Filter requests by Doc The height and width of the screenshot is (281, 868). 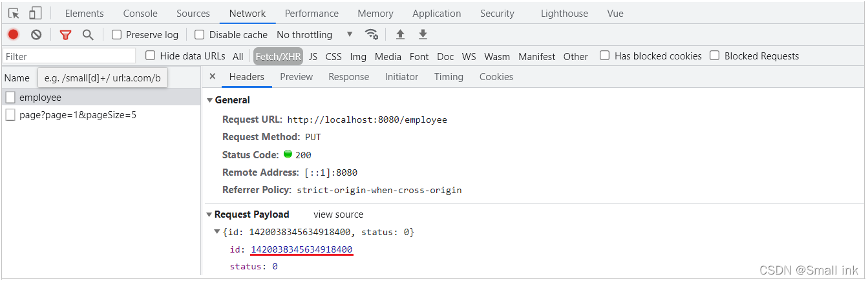[x=445, y=56]
